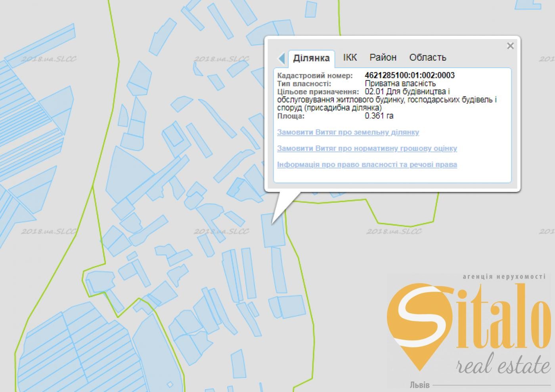Close the parcel info popup

click(x=510, y=46)
